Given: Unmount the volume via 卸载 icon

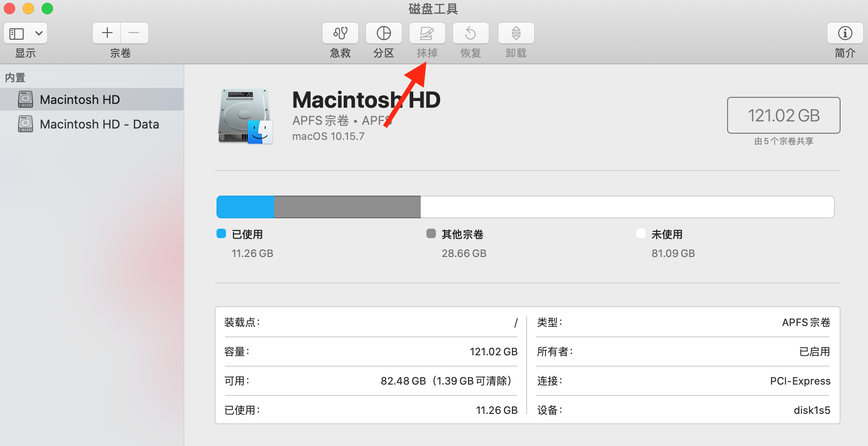Looking at the screenshot, I should click(515, 33).
